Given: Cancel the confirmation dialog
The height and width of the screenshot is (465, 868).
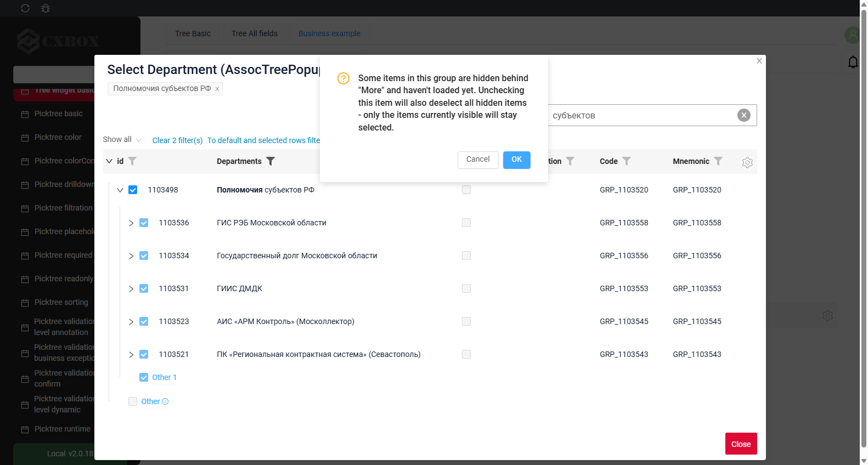Looking at the screenshot, I should [x=478, y=160].
